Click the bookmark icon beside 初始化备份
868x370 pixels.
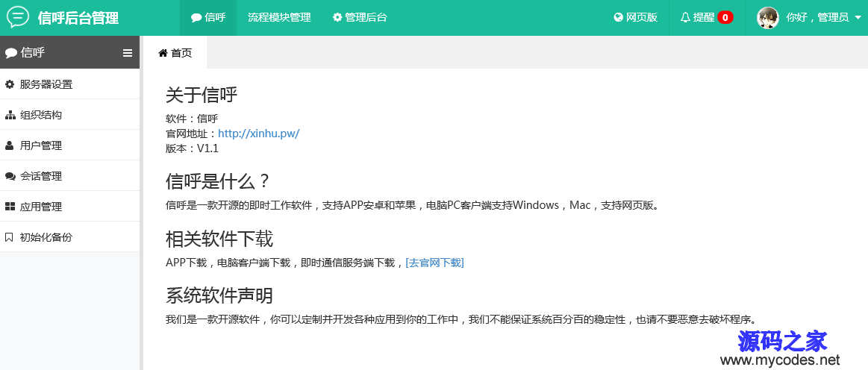point(9,237)
